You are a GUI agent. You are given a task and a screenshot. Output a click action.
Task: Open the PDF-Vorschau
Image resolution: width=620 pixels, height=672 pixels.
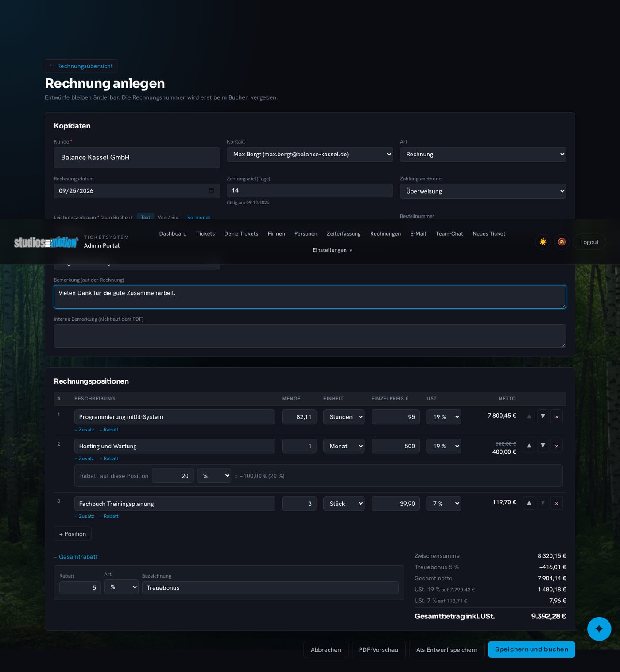pyautogui.click(x=378, y=650)
